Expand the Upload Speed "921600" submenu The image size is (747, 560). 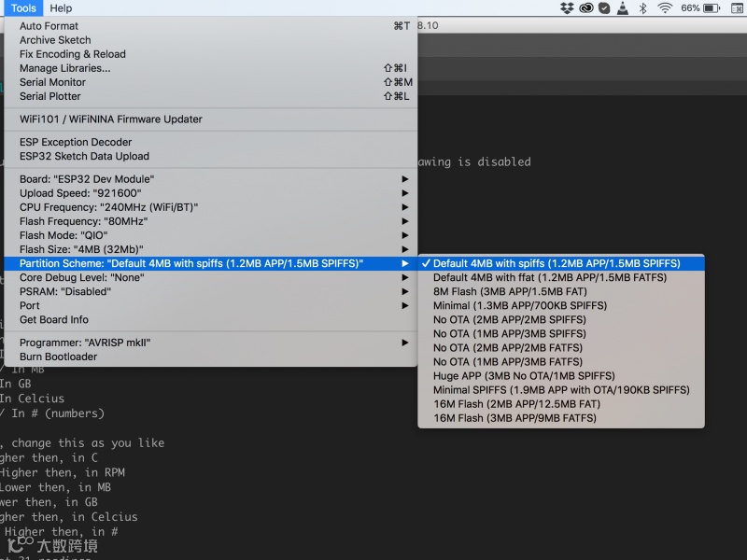211,193
